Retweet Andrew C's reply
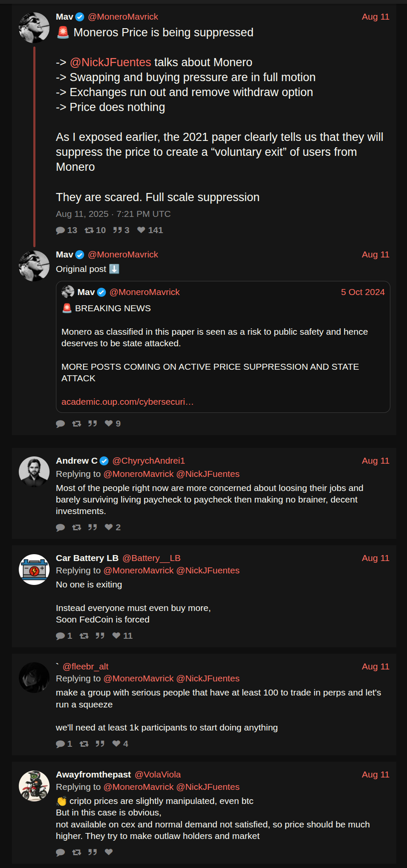 point(77,528)
